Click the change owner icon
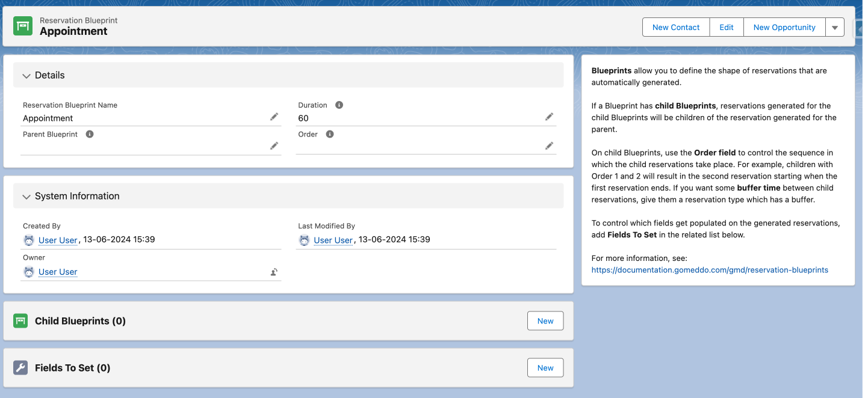This screenshot has height=398, width=868. (274, 272)
